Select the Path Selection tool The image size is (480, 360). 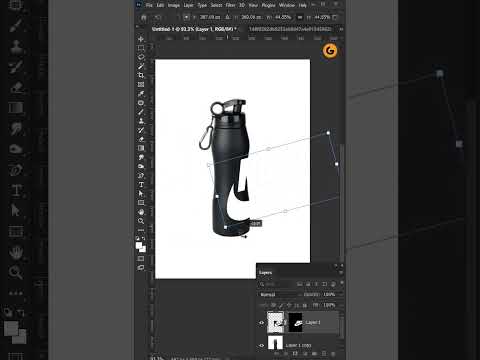[141, 193]
